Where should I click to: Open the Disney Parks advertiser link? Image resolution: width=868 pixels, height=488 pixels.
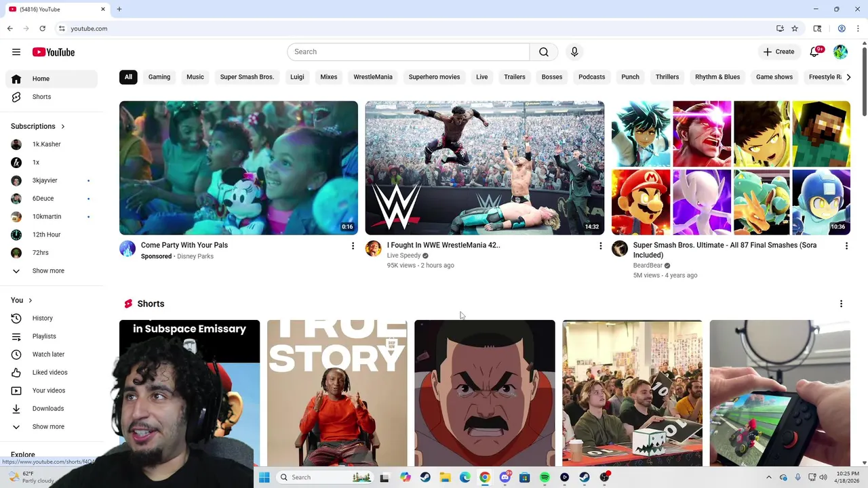(195, 257)
